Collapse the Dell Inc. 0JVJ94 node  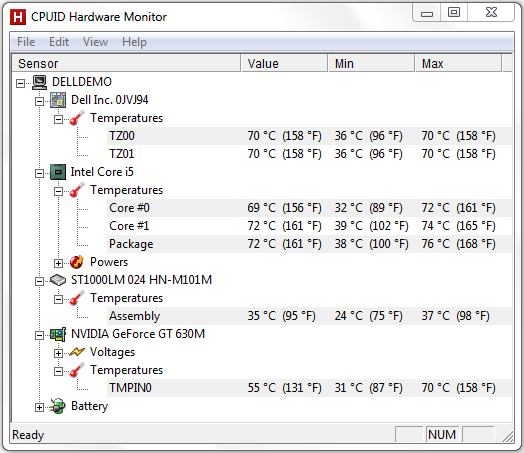pos(39,101)
